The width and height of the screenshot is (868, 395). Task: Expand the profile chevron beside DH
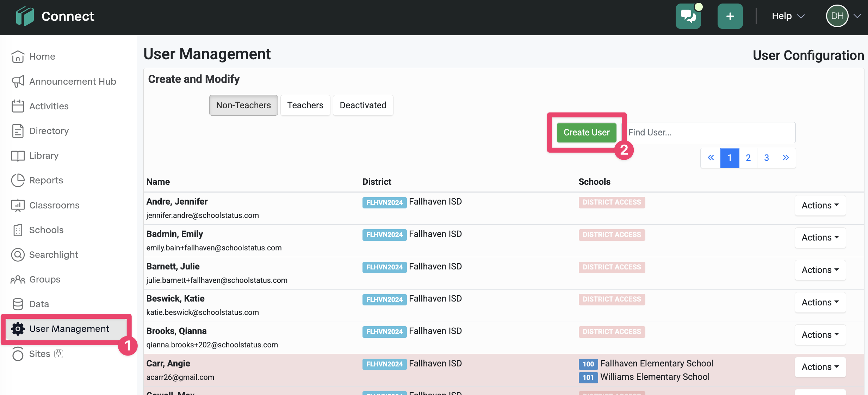tap(857, 16)
